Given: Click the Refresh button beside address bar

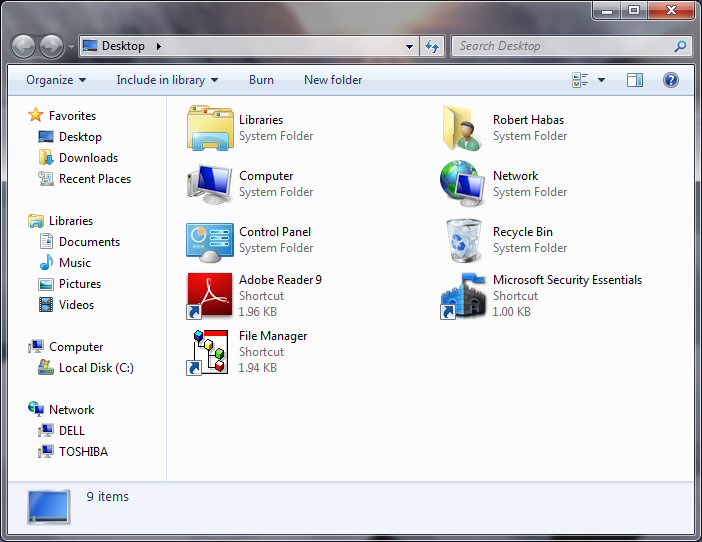Looking at the screenshot, I should pos(432,46).
